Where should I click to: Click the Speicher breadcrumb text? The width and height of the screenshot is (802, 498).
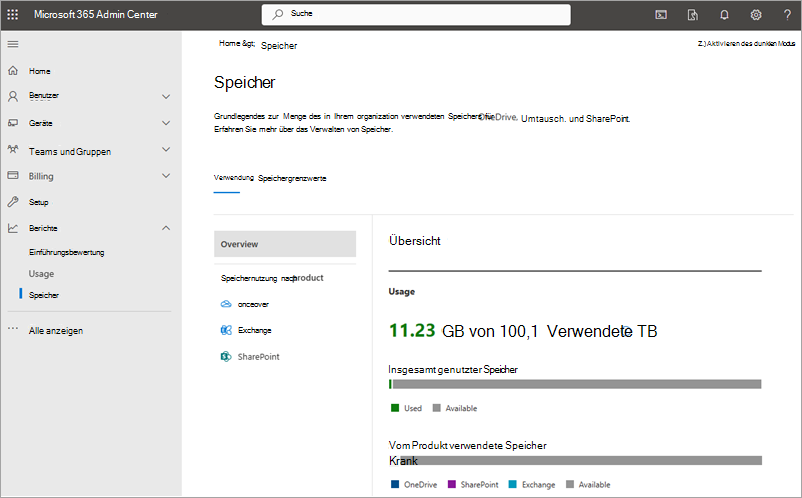point(279,46)
